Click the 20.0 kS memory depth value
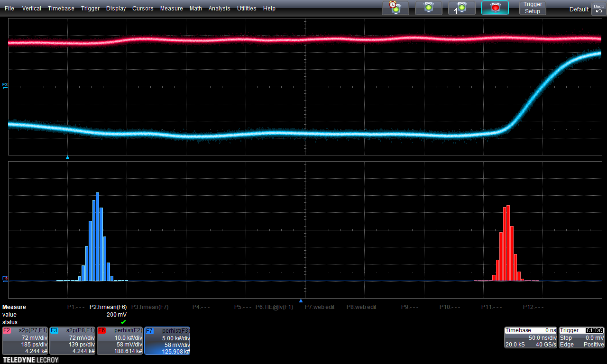The height and width of the screenshot is (364, 607). point(516,345)
